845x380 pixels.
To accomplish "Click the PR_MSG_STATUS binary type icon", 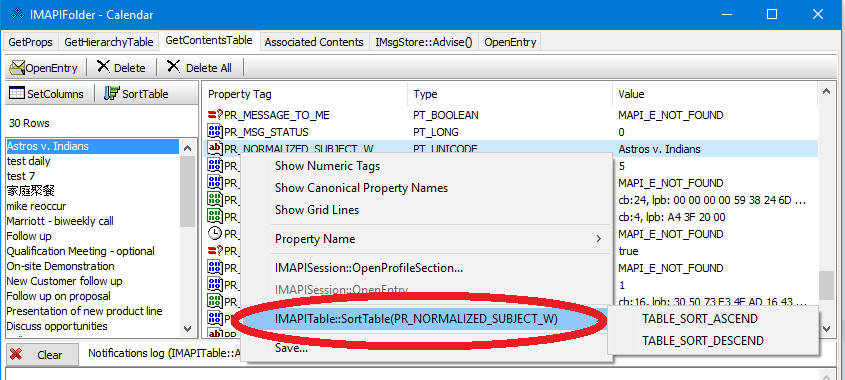I will 215,132.
